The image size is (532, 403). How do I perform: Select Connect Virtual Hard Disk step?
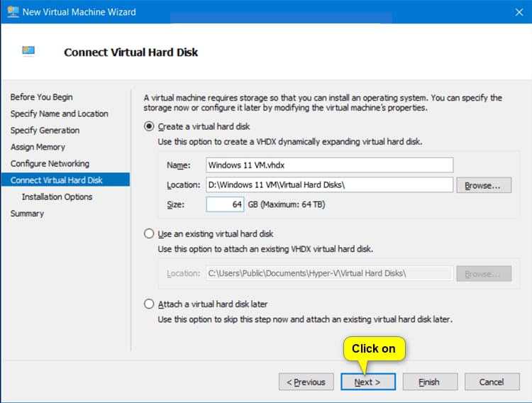[56, 180]
